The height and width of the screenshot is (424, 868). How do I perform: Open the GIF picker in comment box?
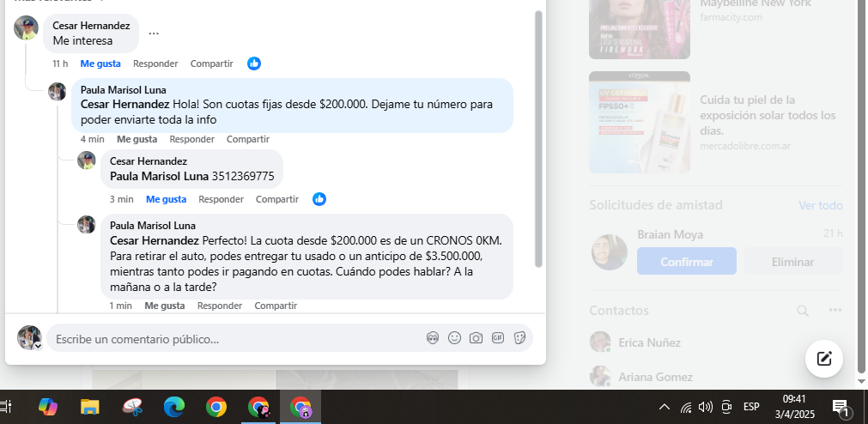[498, 338]
